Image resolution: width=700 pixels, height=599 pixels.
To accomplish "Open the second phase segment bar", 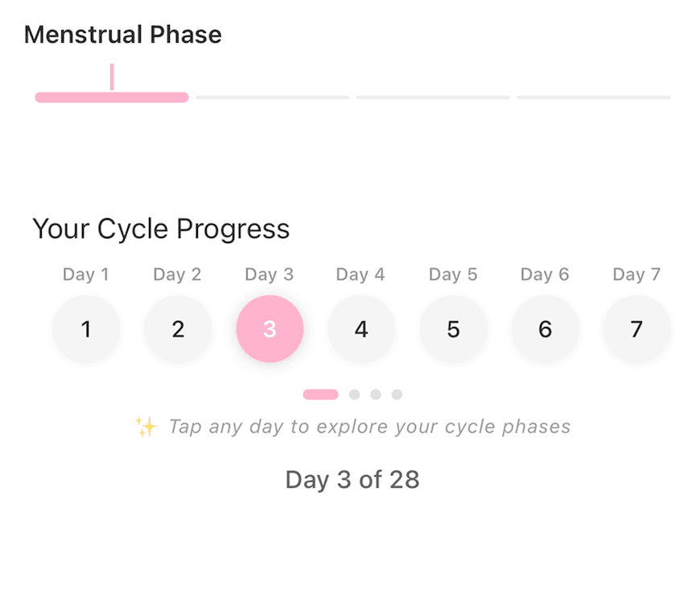I will pyautogui.click(x=272, y=97).
